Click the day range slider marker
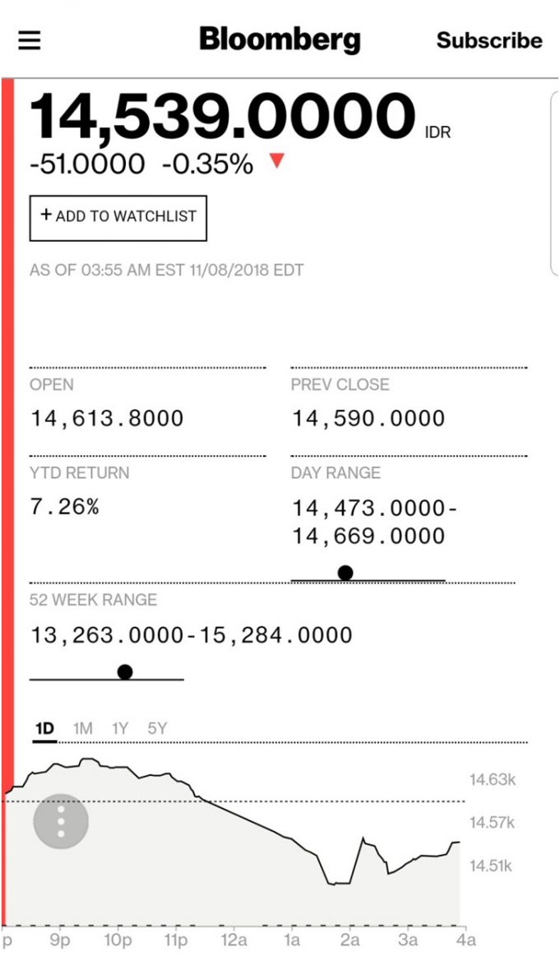This screenshot has height=957, width=560. [x=345, y=573]
